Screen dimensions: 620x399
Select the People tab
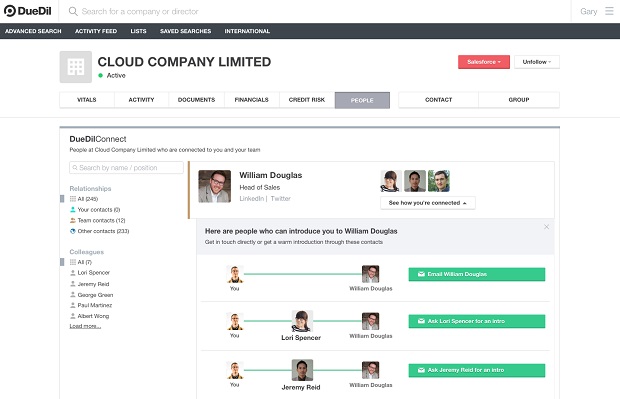[362, 100]
